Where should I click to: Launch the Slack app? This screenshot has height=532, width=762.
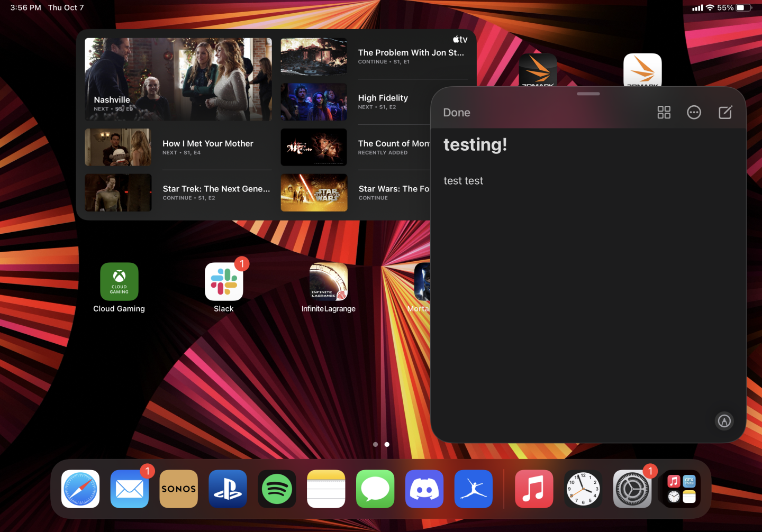(x=223, y=282)
